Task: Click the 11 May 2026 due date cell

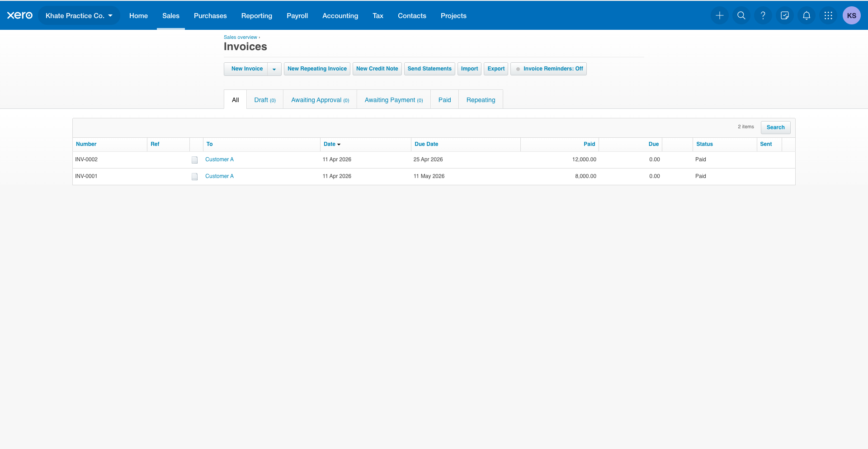Action: tap(429, 176)
